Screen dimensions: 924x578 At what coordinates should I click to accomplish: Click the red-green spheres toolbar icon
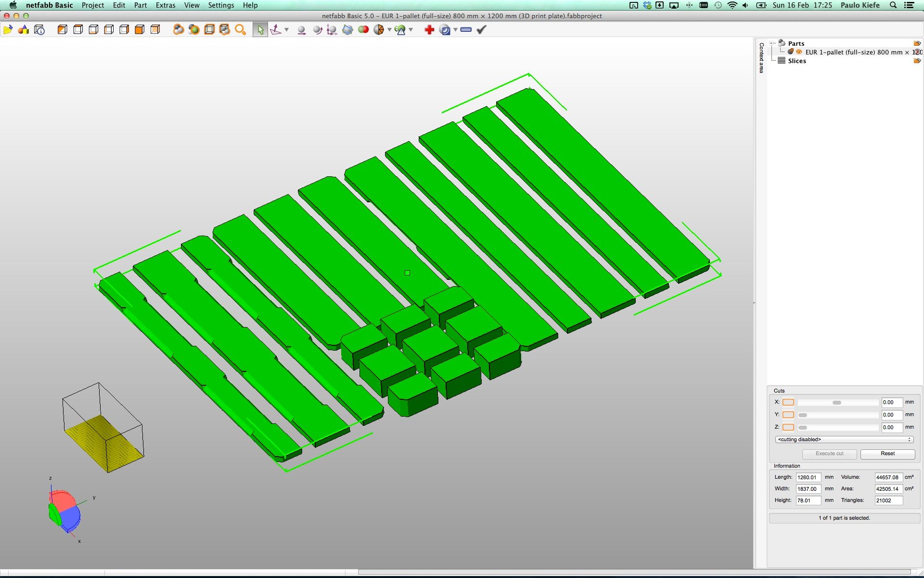[363, 30]
